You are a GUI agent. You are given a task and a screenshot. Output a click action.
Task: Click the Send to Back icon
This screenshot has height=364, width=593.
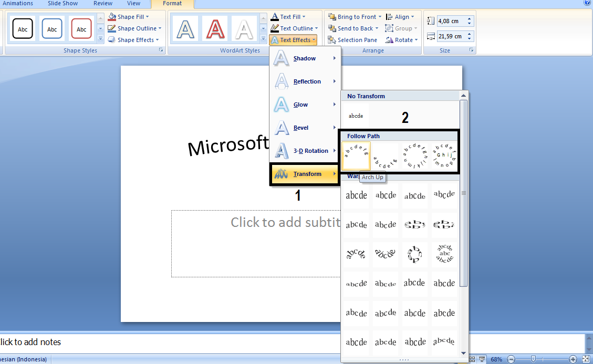coord(332,28)
